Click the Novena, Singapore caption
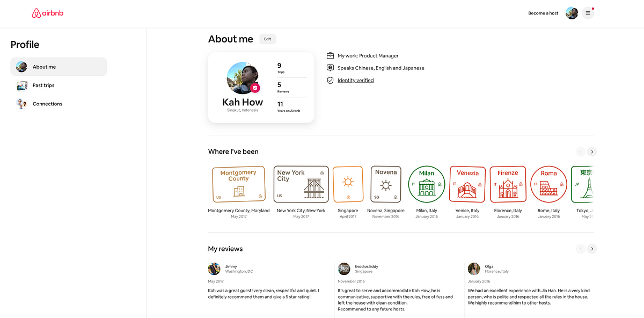This screenshot has height=318, width=644. point(386,211)
